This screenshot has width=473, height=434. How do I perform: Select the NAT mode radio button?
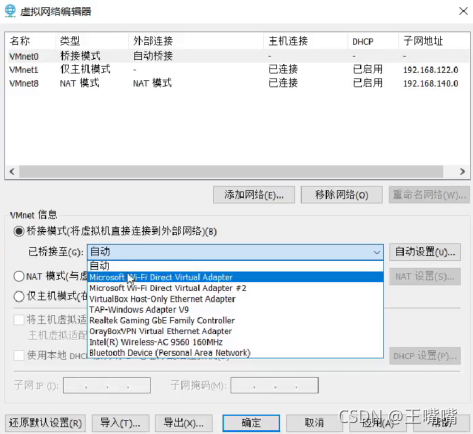click(x=19, y=276)
